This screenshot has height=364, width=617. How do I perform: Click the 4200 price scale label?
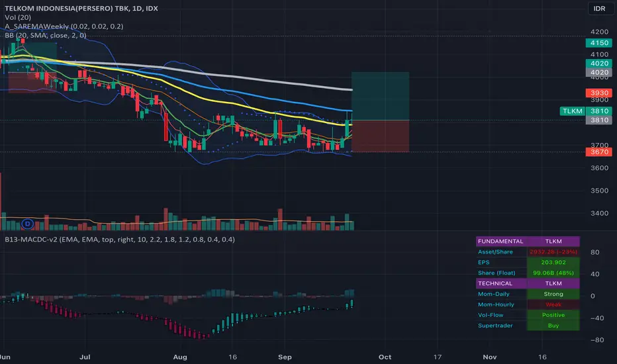(x=599, y=32)
